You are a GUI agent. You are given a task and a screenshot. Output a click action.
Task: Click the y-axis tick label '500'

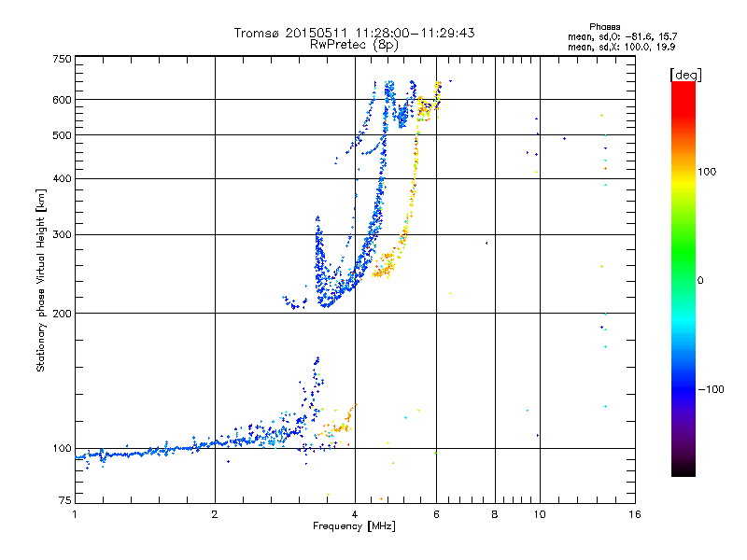point(63,135)
